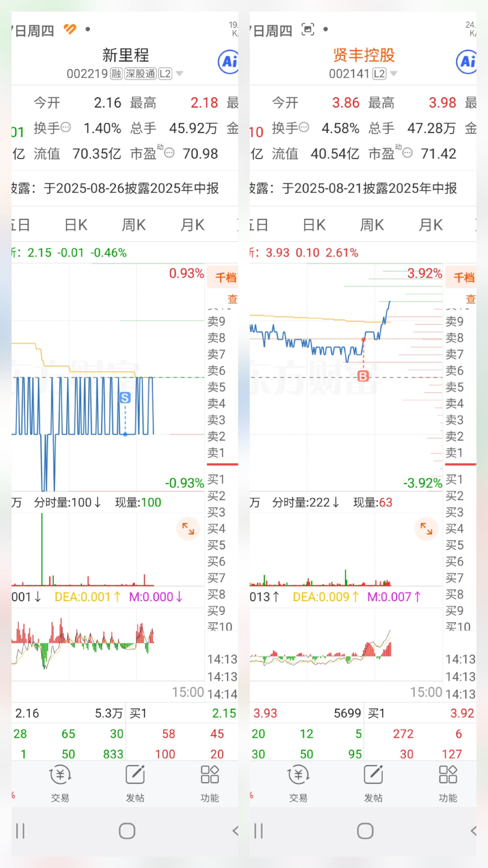Tap 换手 info icon for 新里程

[66, 127]
